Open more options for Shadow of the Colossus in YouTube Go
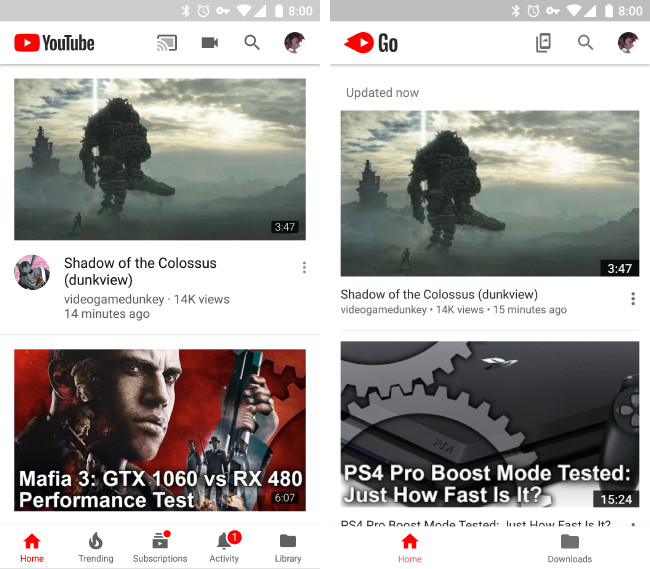This screenshot has width=650, height=569. coord(633,298)
